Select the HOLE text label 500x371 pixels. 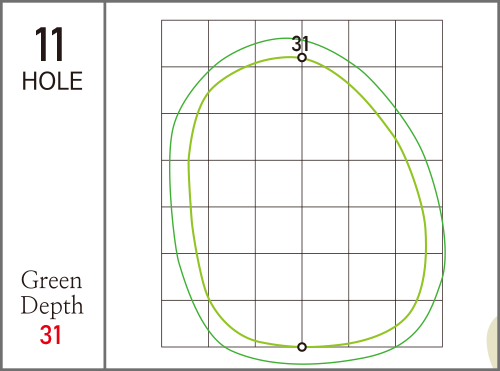(52, 81)
